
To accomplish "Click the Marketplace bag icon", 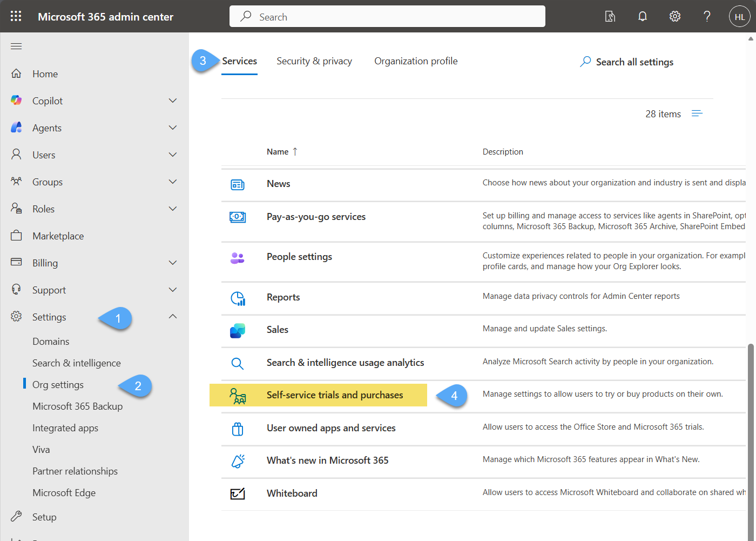I will click(17, 236).
